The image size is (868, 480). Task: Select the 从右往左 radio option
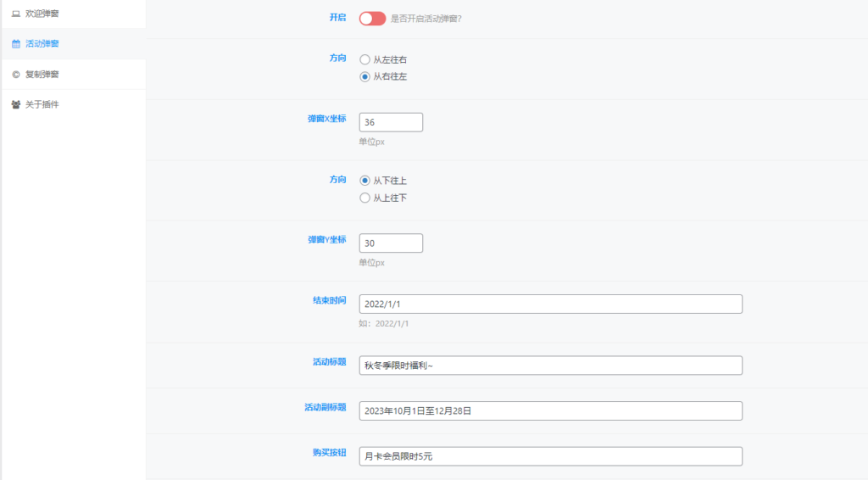(x=364, y=76)
